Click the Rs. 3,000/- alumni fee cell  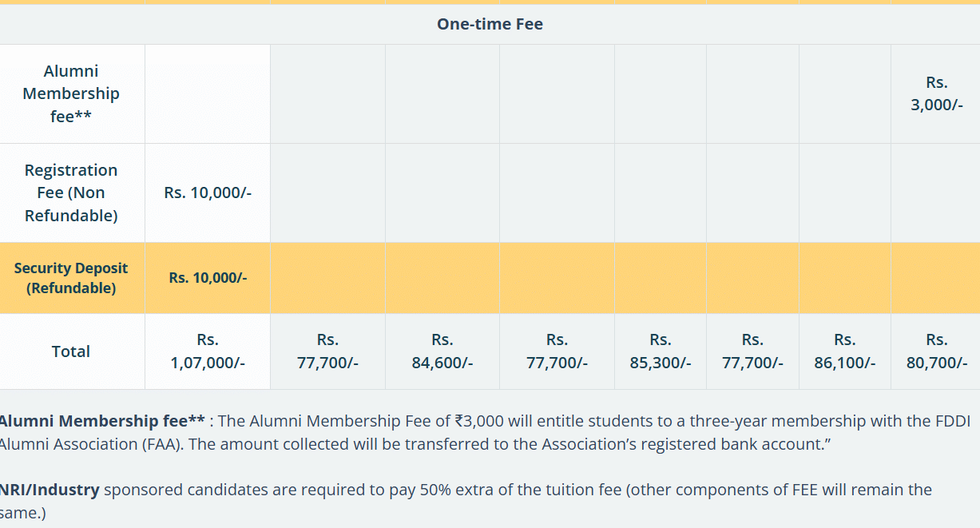click(936, 93)
